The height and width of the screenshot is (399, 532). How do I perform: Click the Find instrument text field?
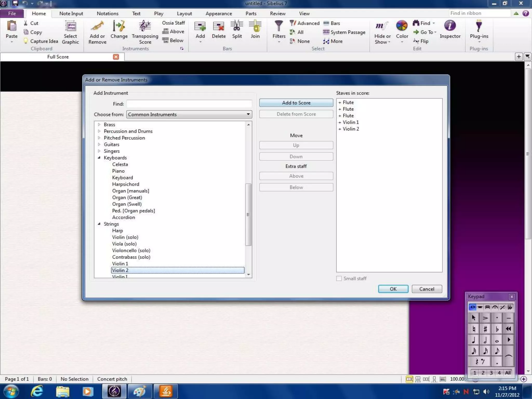point(189,104)
